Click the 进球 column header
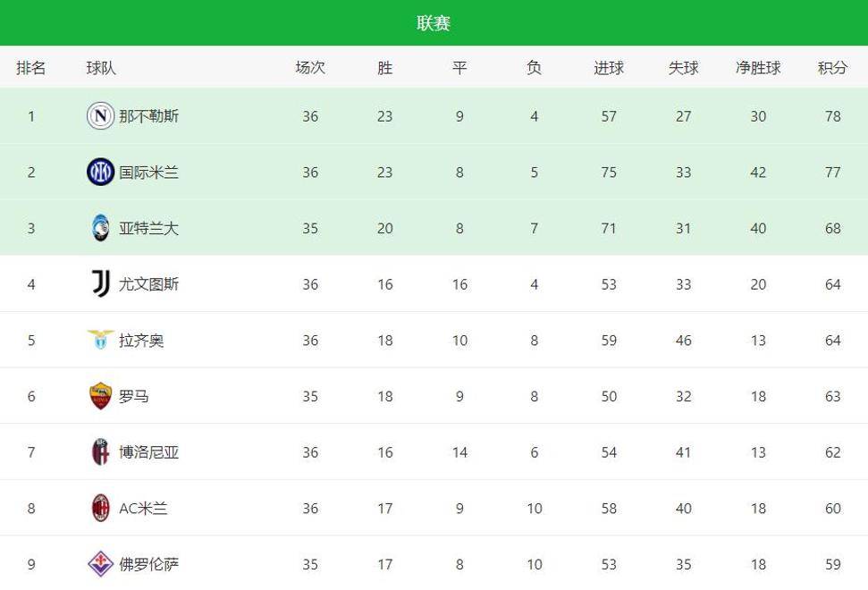 [x=609, y=68]
